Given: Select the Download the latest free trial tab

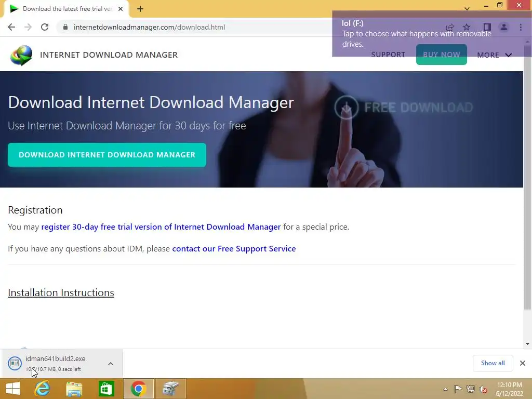Looking at the screenshot, I should (x=66, y=9).
